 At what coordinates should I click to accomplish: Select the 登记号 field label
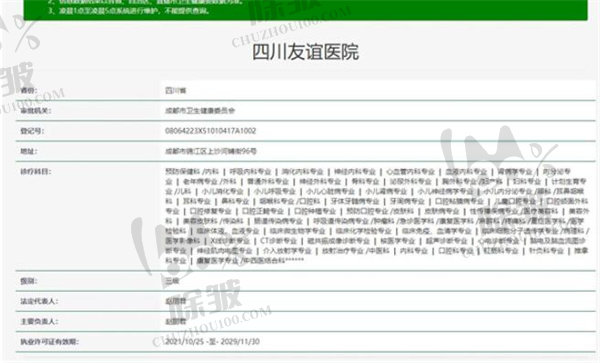pos(32,131)
